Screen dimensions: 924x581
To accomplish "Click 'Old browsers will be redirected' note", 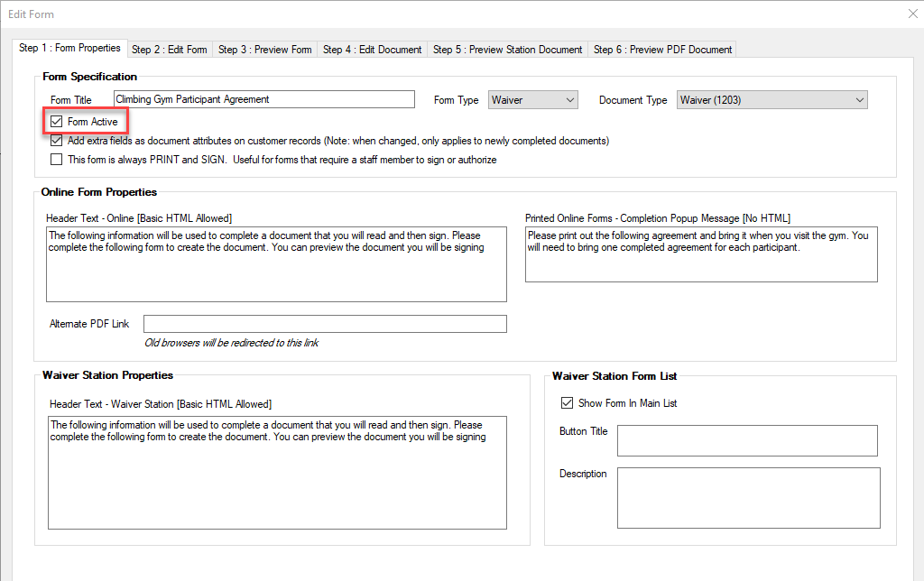I will pyautogui.click(x=232, y=343).
